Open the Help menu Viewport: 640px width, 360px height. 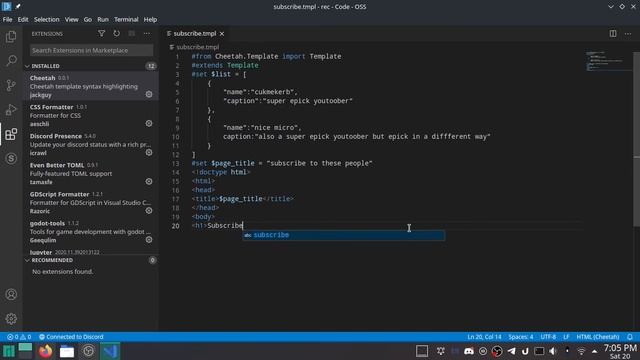click(x=150, y=19)
